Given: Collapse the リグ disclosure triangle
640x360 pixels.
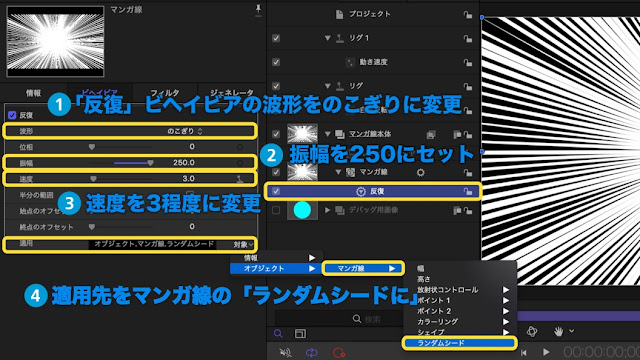Looking at the screenshot, I should [327, 86].
